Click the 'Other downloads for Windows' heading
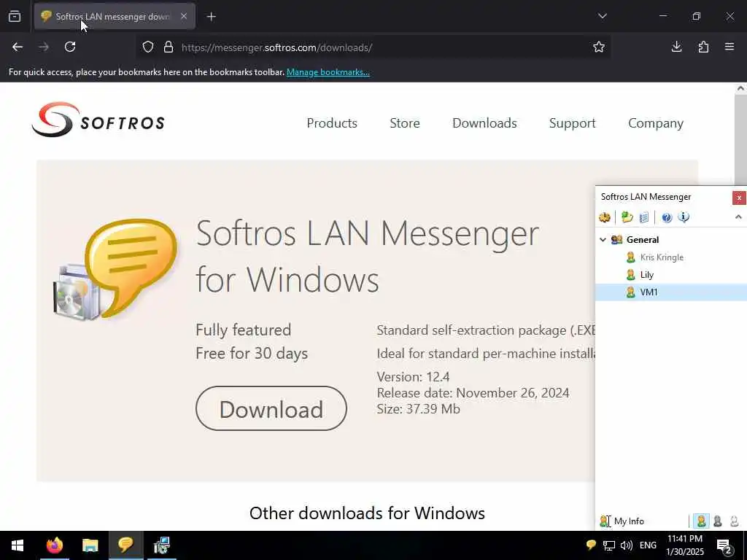747x560 pixels. click(367, 513)
